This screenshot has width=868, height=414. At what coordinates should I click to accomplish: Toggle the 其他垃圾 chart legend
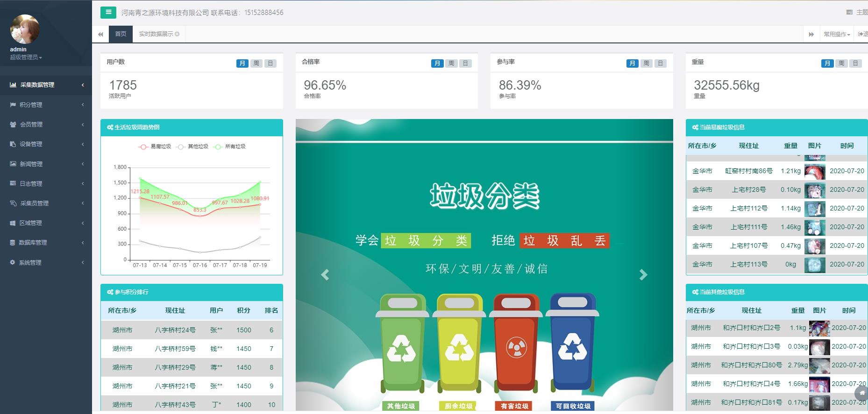click(x=192, y=147)
